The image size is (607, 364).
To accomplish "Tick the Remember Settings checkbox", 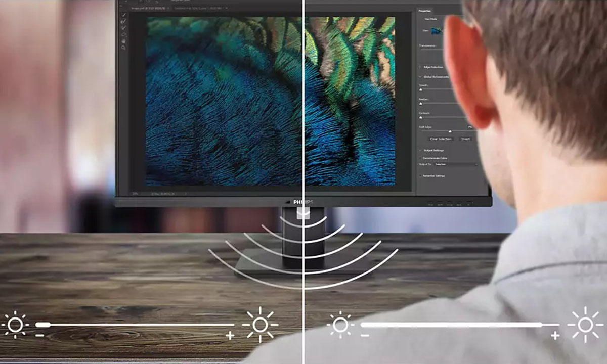I will coord(420,175).
